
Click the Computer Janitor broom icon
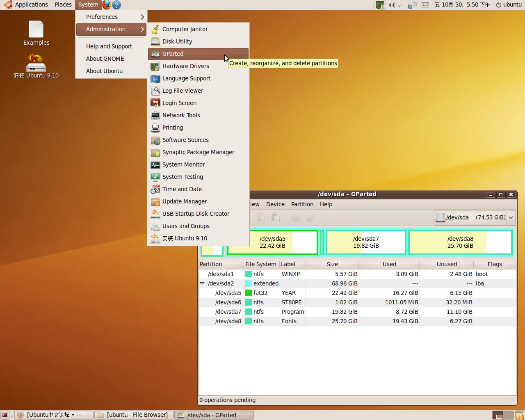(155, 29)
